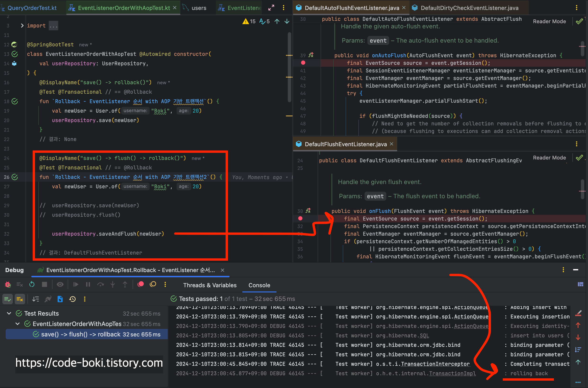Toggle breakpoint in onFlush method
Viewport: 588px width, 388px height.
point(300,218)
